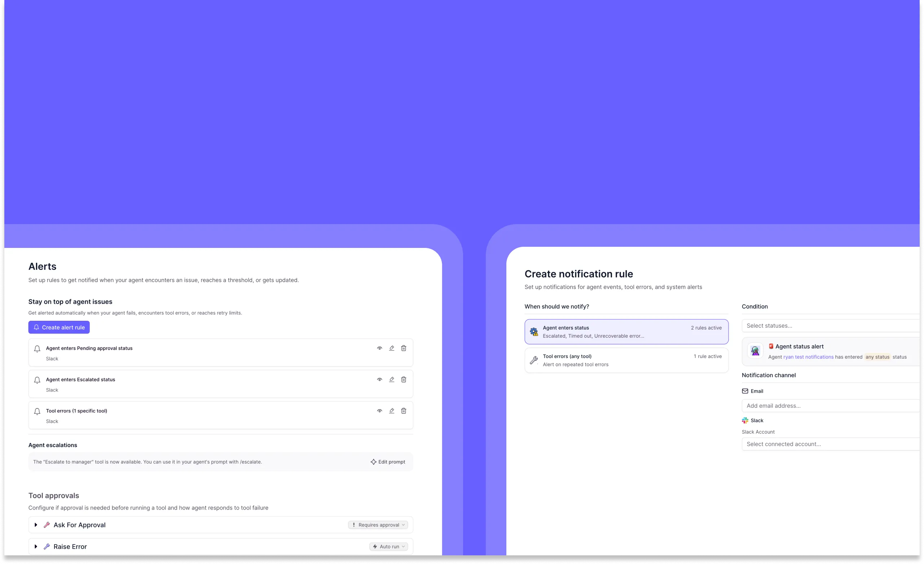The width and height of the screenshot is (924, 564).
Task: Click the Email envelope icon
Action: tap(745, 391)
